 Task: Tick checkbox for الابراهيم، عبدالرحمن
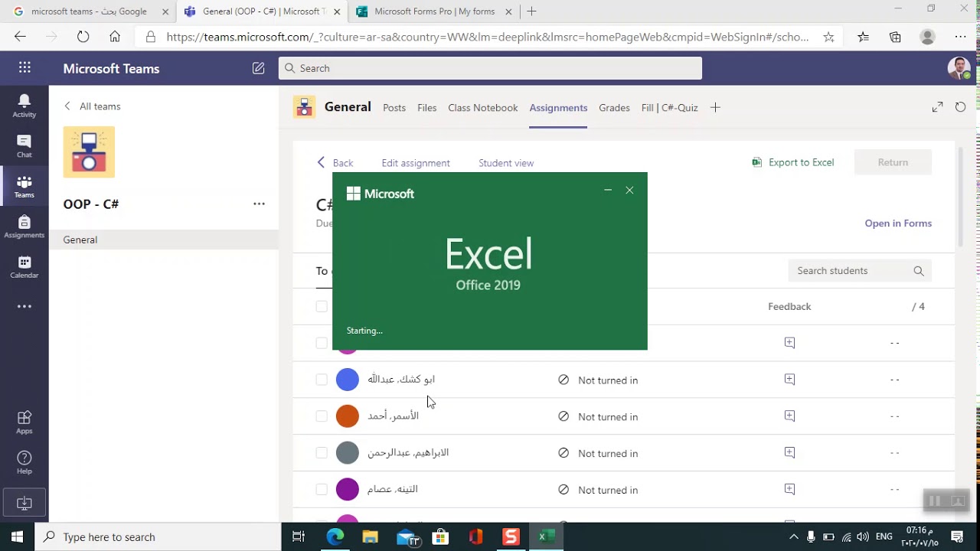click(322, 453)
